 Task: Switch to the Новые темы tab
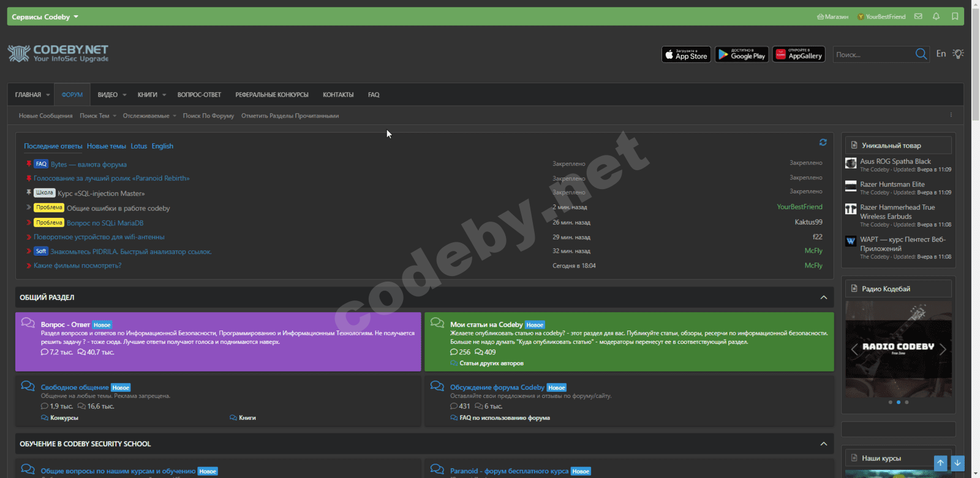pyautogui.click(x=107, y=146)
